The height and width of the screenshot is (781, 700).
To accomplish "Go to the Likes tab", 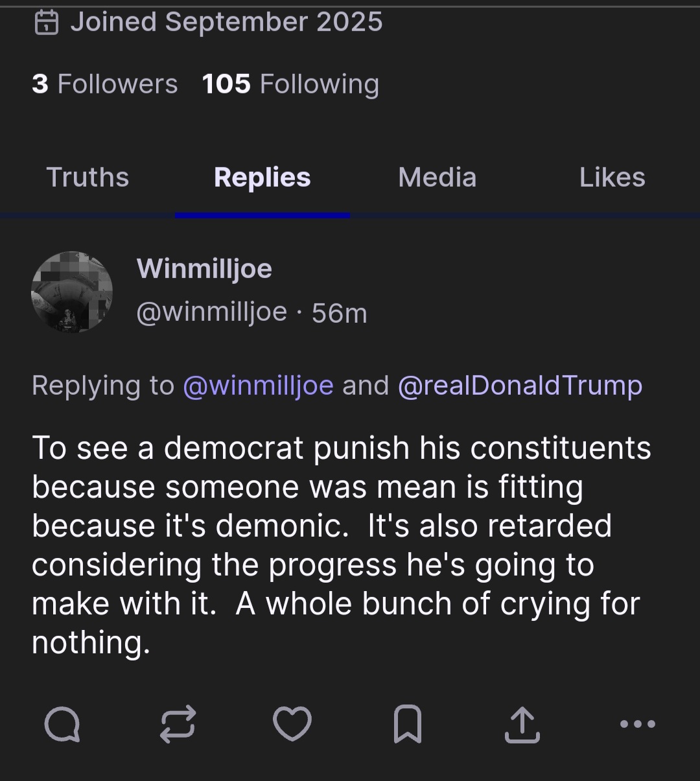I will pyautogui.click(x=612, y=178).
